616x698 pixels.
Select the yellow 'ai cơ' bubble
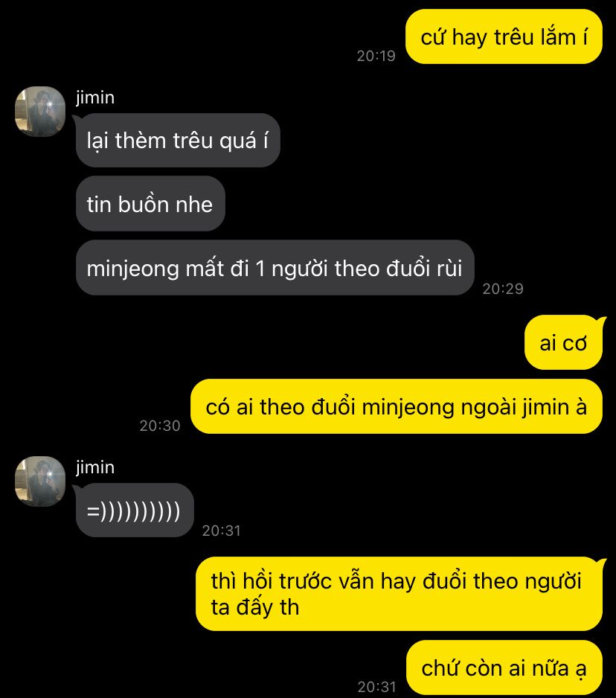564,343
